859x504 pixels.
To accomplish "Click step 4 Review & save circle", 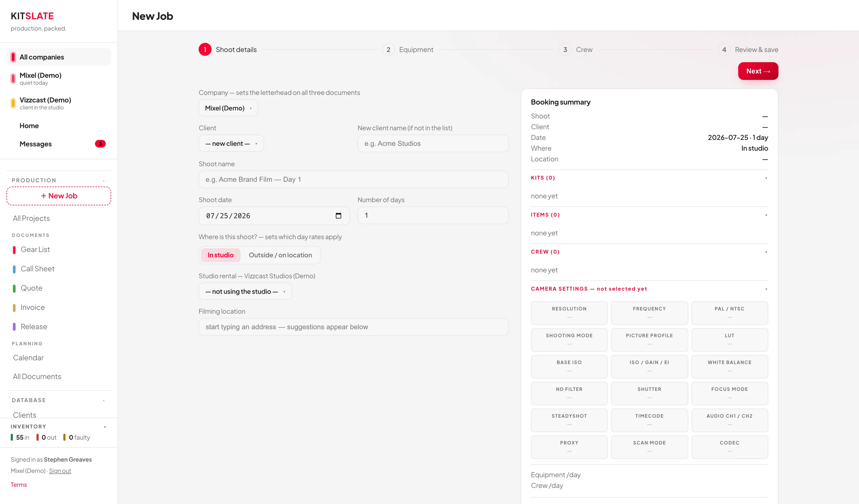I will click(x=724, y=50).
